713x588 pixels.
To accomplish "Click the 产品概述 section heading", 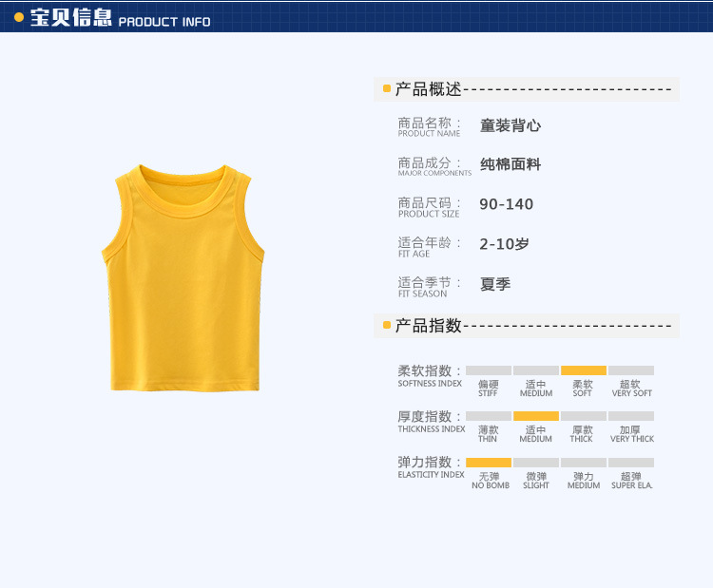I will [428, 89].
